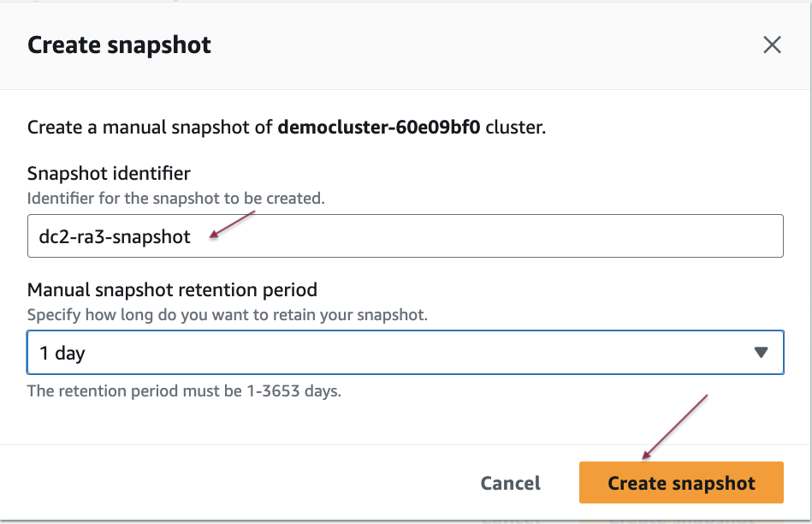This screenshot has width=812, height=524.
Task: Click the identifier helper text below the label
Action: (x=175, y=199)
